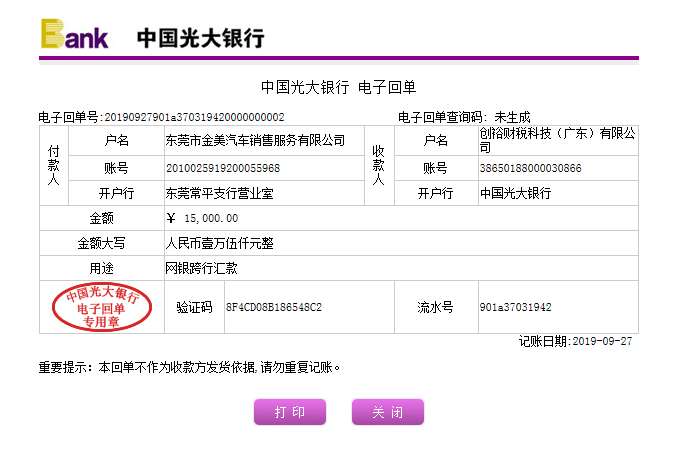Click the 金额大写 label
This screenshot has height=462, width=694.
[x=101, y=243]
